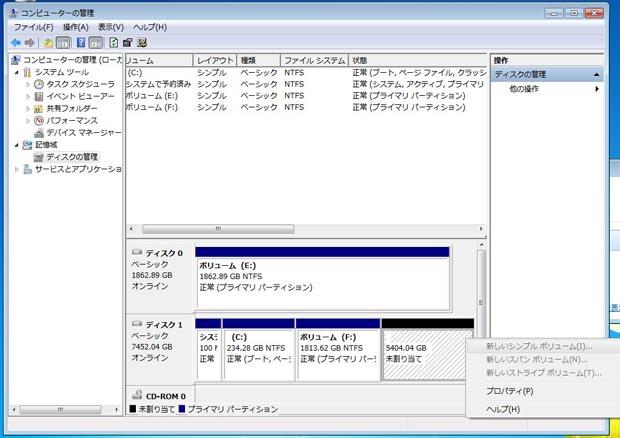Click the System Tools icon

pyautogui.click(x=27, y=72)
